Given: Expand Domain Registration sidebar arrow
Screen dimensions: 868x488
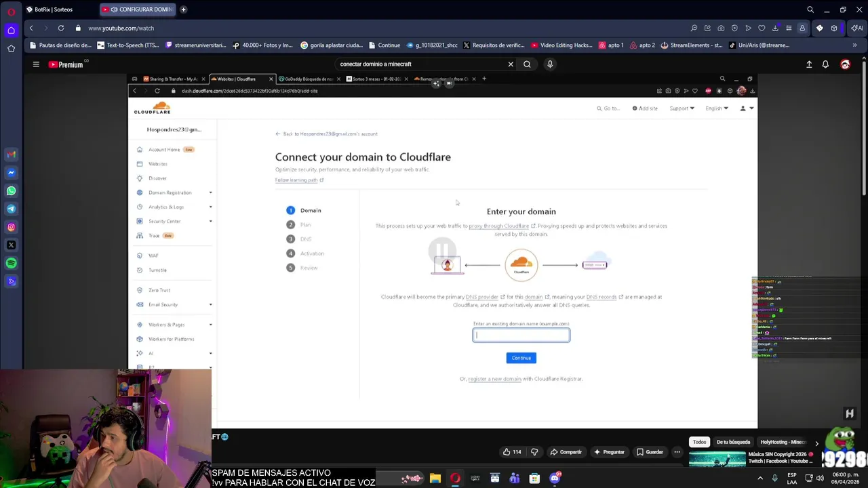Looking at the screenshot, I should [210, 192].
